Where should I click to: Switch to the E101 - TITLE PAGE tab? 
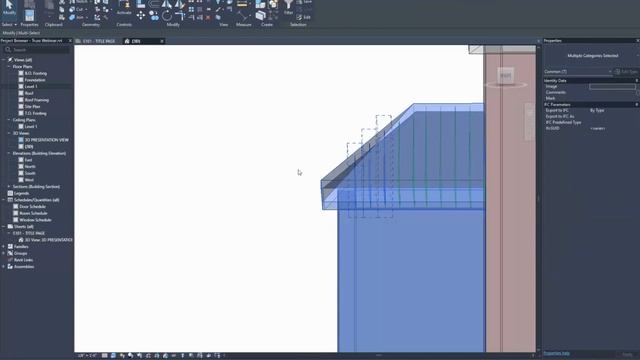coord(96,41)
